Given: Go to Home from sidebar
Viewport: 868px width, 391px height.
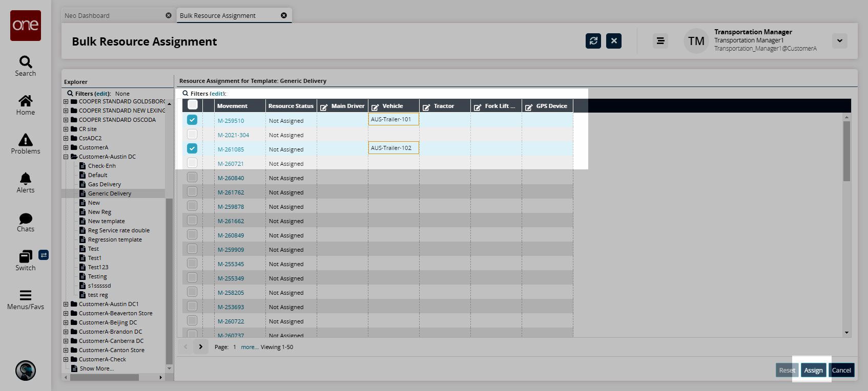Looking at the screenshot, I should point(26,105).
